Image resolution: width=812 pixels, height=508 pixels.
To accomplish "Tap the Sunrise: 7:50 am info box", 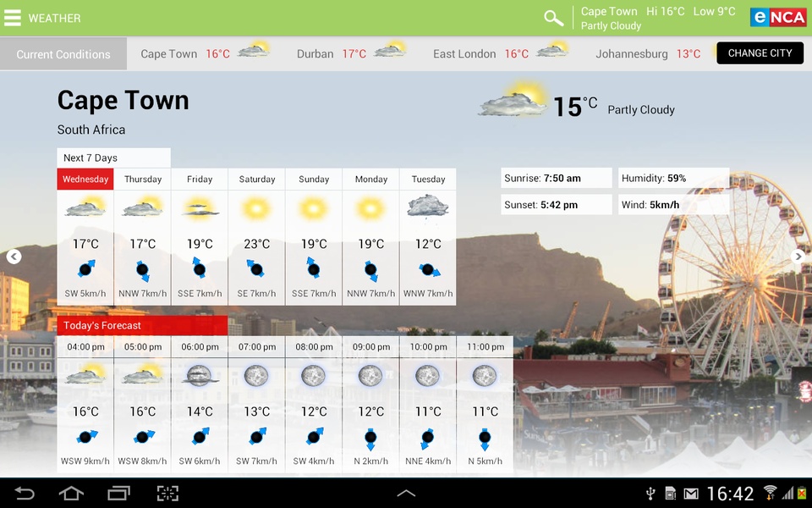I will (557, 178).
